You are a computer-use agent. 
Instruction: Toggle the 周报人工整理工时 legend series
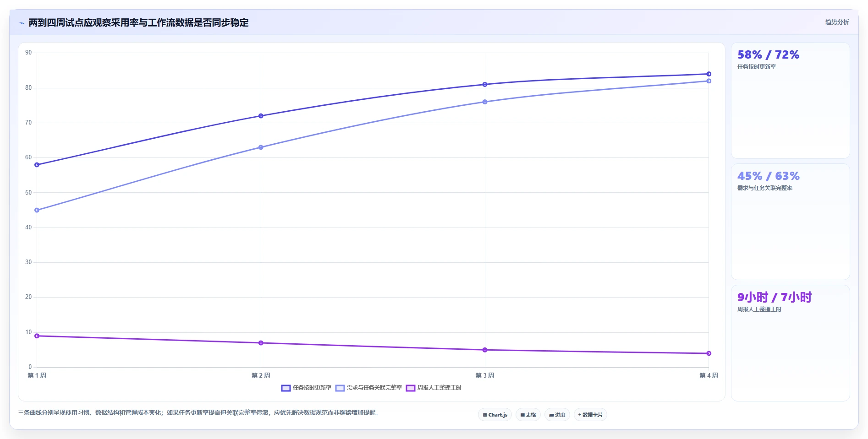(x=434, y=388)
